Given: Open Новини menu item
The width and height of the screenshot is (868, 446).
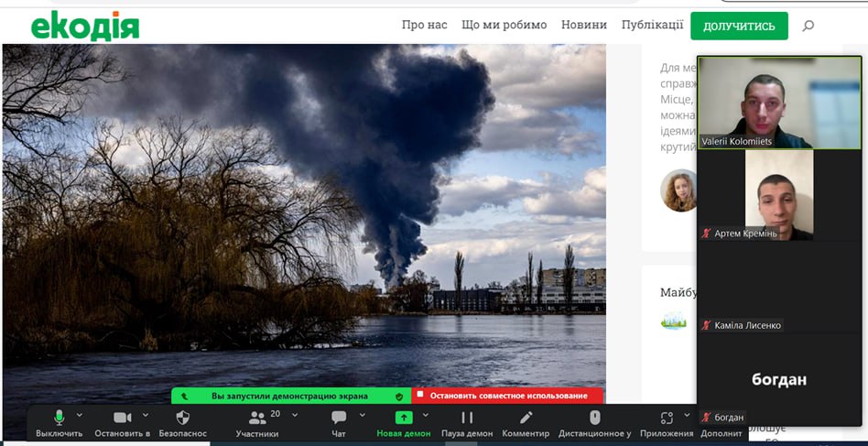Looking at the screenshot, I should 583,25.
